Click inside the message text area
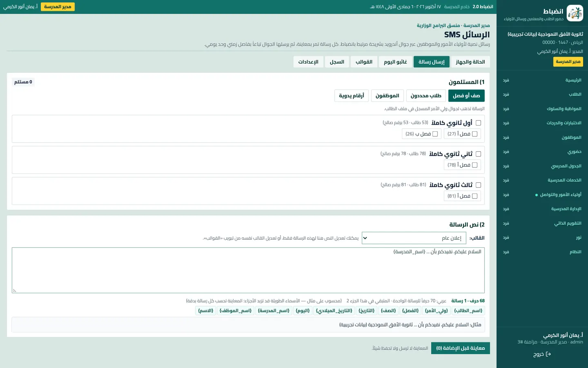The image size is (588, 368). (248, 270)
